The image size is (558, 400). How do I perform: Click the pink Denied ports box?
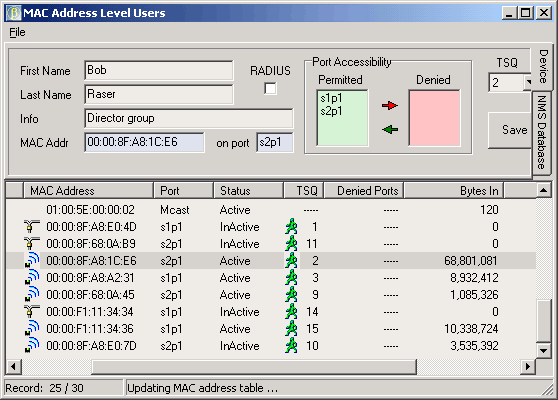pyautogui.click(x=434, y=118)
